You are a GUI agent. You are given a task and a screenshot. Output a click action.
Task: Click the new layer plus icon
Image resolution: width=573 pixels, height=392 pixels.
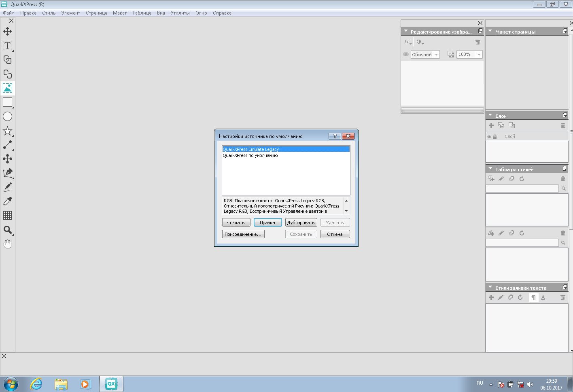[x=491, y=125]
